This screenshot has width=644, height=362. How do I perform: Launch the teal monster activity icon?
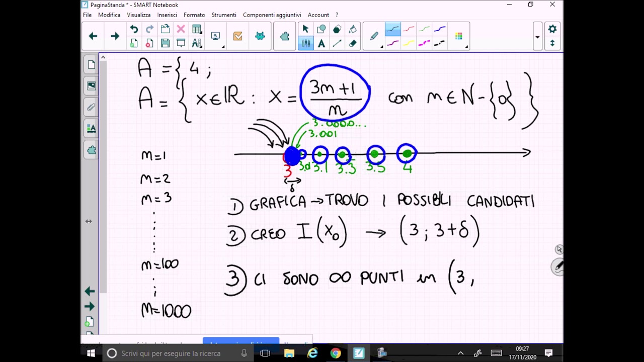point(260,36)
